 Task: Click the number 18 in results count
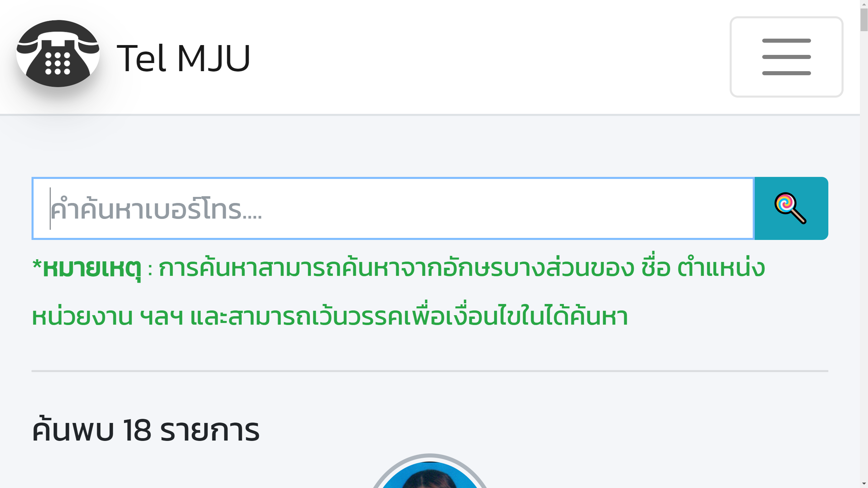[x=137, y=430]
